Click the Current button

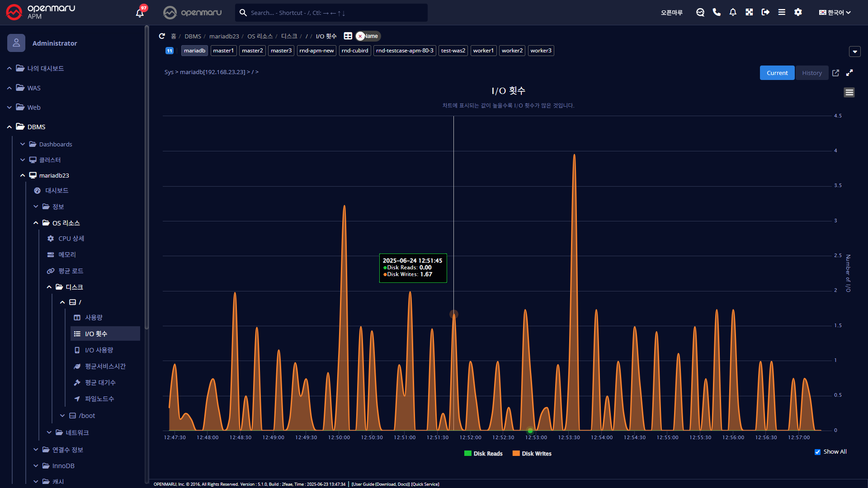777,73
